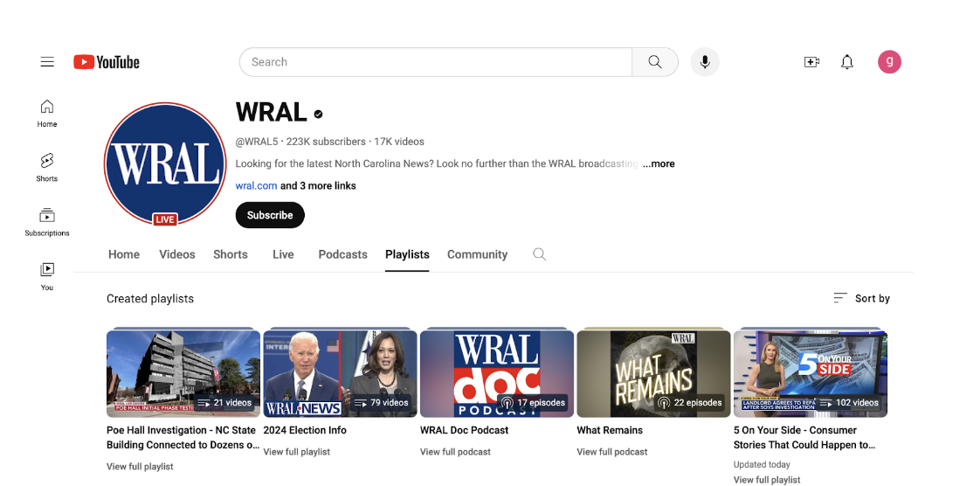Screen dimensions: 980x486
Task: Click the search magnifier button
Action: click(x=654, y=62)
